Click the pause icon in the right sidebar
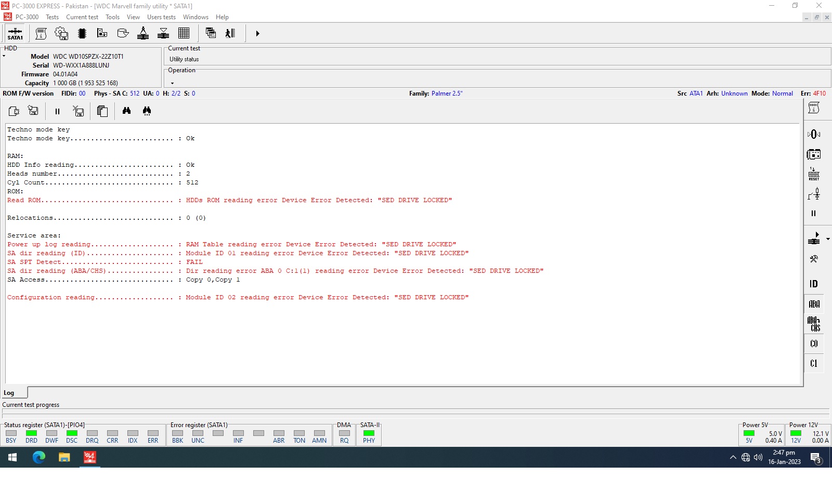 (x=814, y=214)
